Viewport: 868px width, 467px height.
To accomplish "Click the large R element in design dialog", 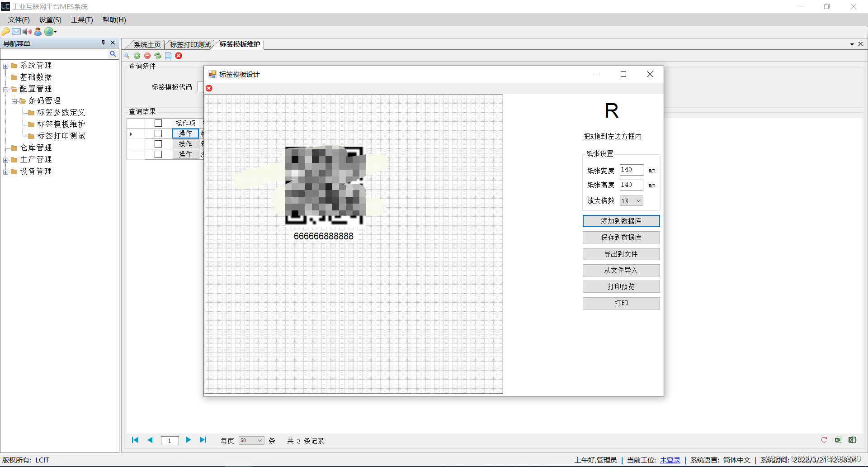I will 612,111.
